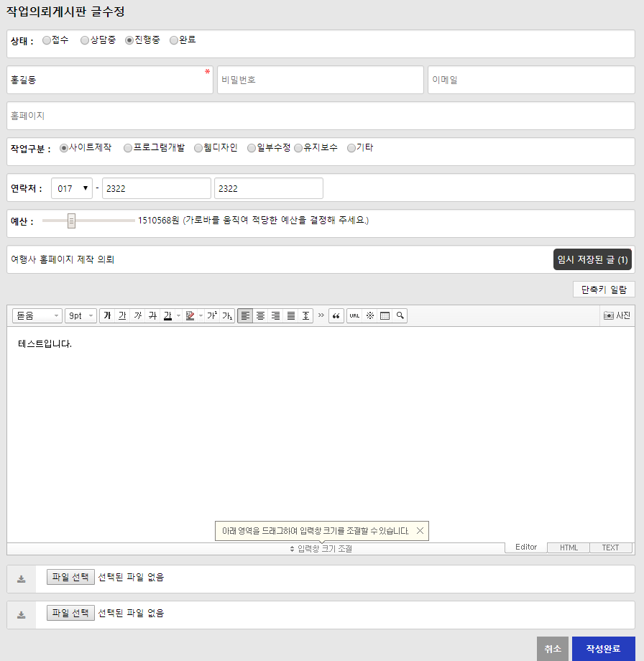Image resolution: width=644 pixels, height=661 pixels.
Task: Center align text in editor
Action: 260,315
